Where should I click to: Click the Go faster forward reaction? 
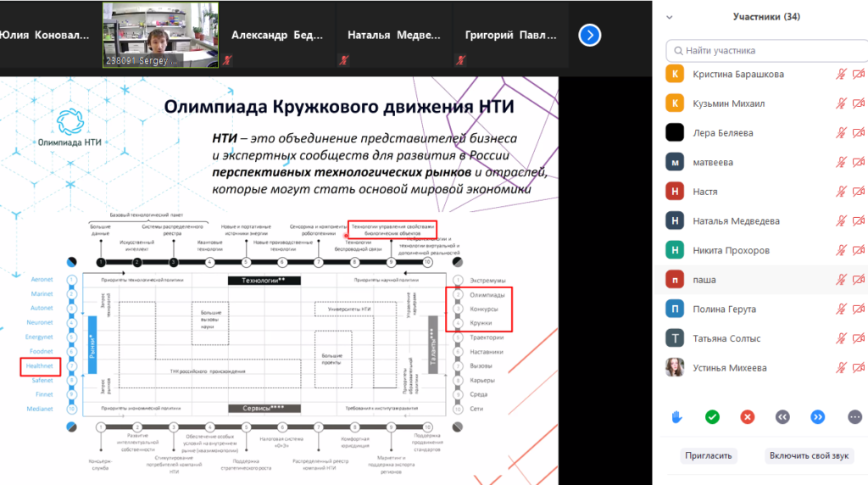(818, 417)
